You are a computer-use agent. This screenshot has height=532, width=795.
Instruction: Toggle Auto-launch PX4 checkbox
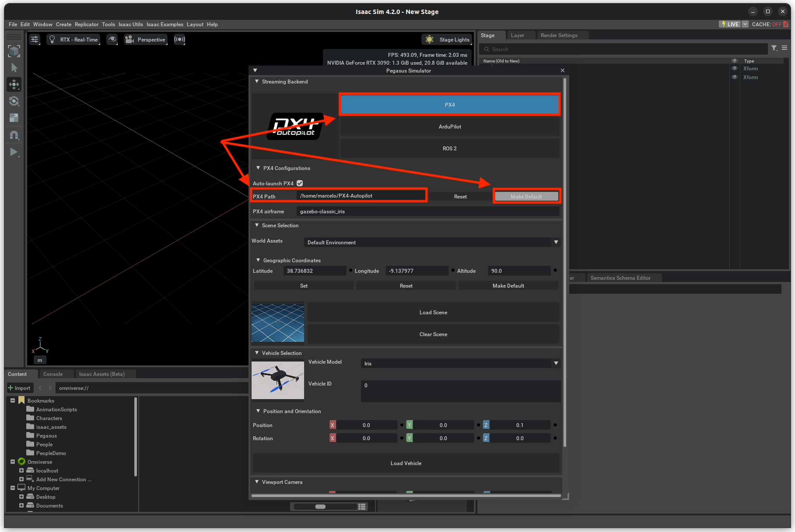(300, 183)
